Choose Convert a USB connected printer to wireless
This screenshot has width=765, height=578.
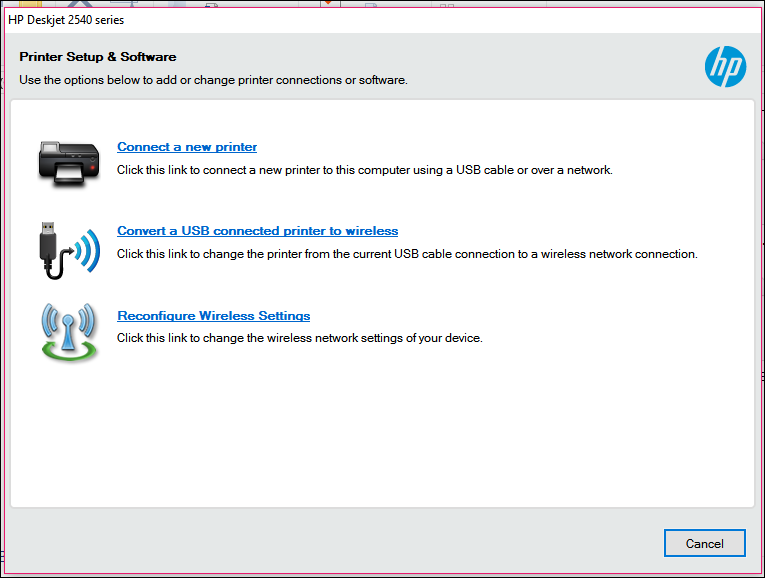tap(258, 231)
